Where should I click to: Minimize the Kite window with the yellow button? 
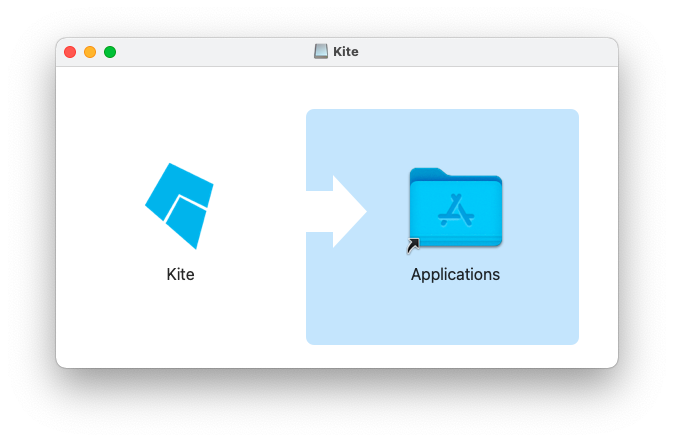90,52
